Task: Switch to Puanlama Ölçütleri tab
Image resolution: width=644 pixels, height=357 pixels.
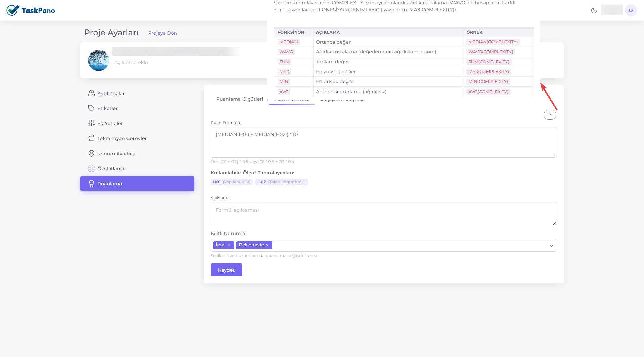Action: click(x=239, y=99)
